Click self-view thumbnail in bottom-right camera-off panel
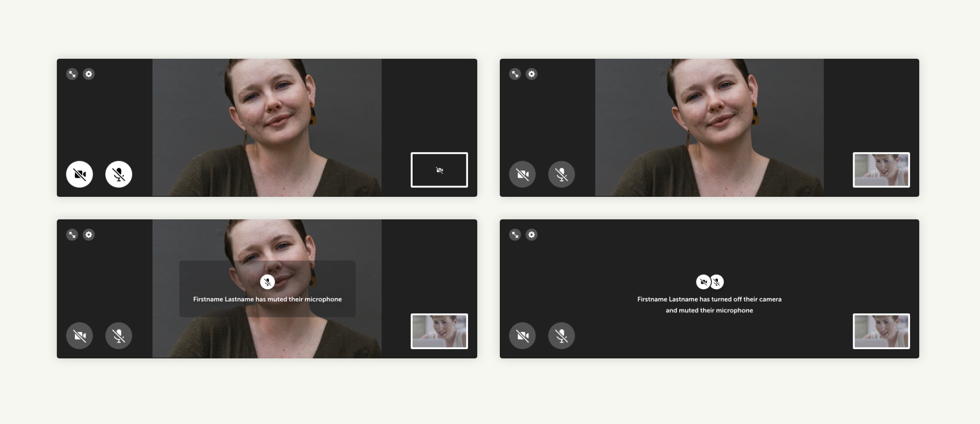This screenshot has height=424, width=980. click(x=882, y=331)
